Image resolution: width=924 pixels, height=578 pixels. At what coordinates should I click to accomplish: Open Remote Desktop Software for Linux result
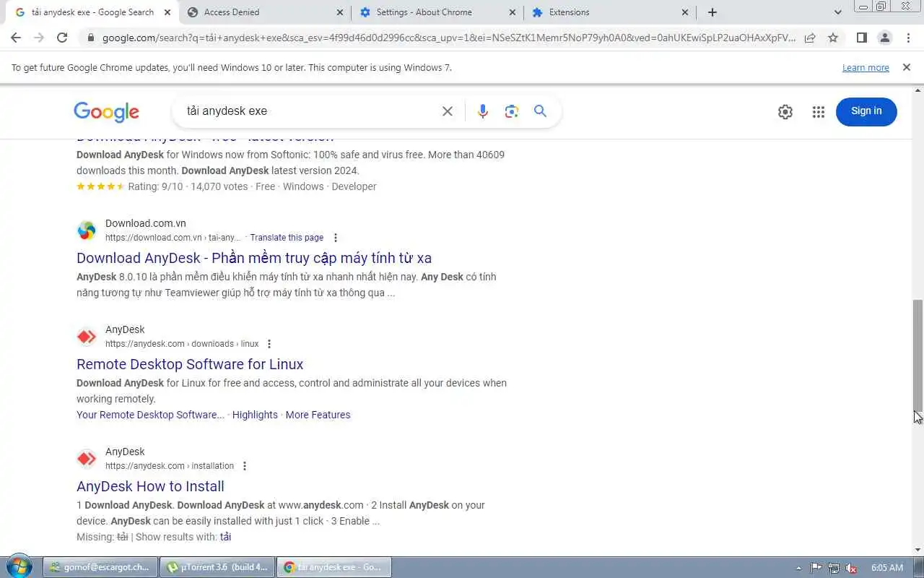point(190,364)
